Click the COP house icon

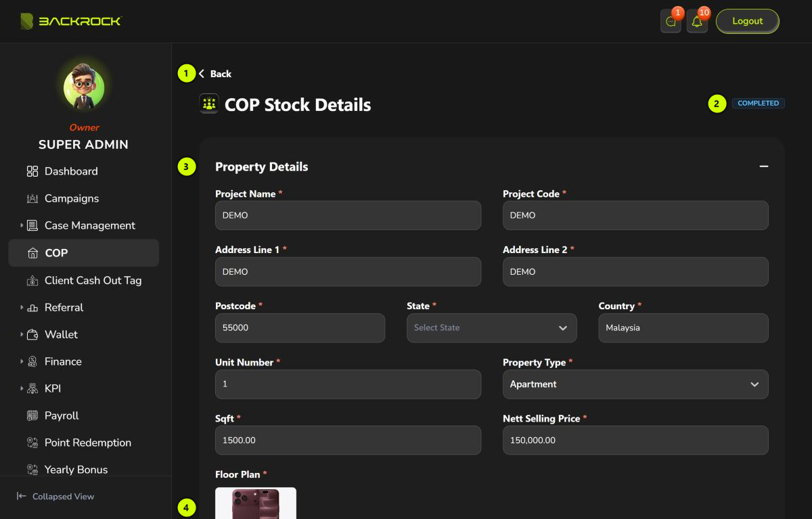[32, 253]
